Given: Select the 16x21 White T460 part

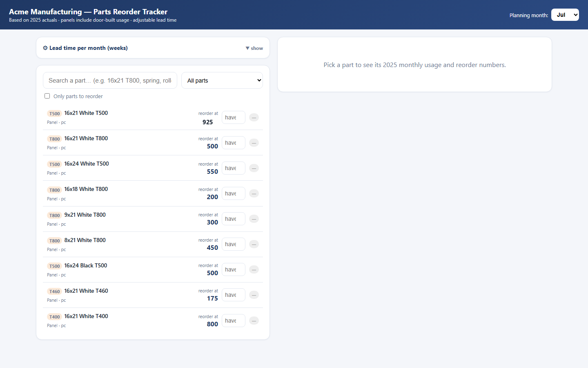Looking at the screenshot, I should click(x=153, y=295).
